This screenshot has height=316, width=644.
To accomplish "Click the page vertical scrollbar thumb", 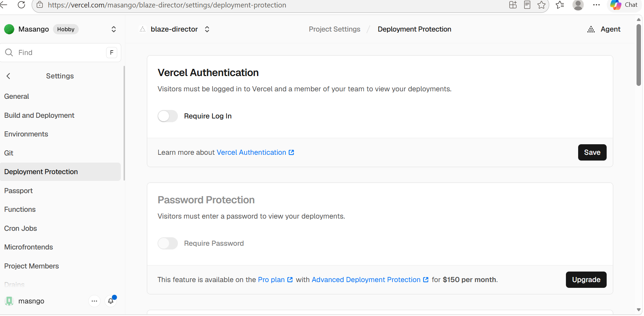I will 639,54.
